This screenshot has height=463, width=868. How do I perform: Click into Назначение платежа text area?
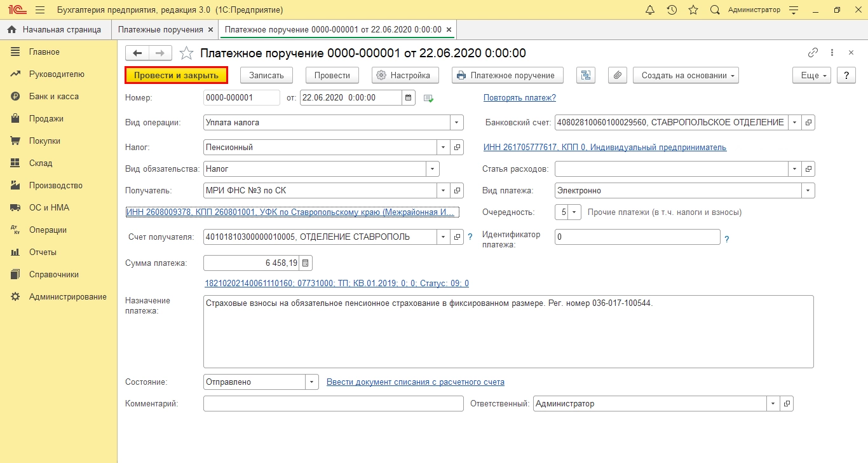[508, 331]
